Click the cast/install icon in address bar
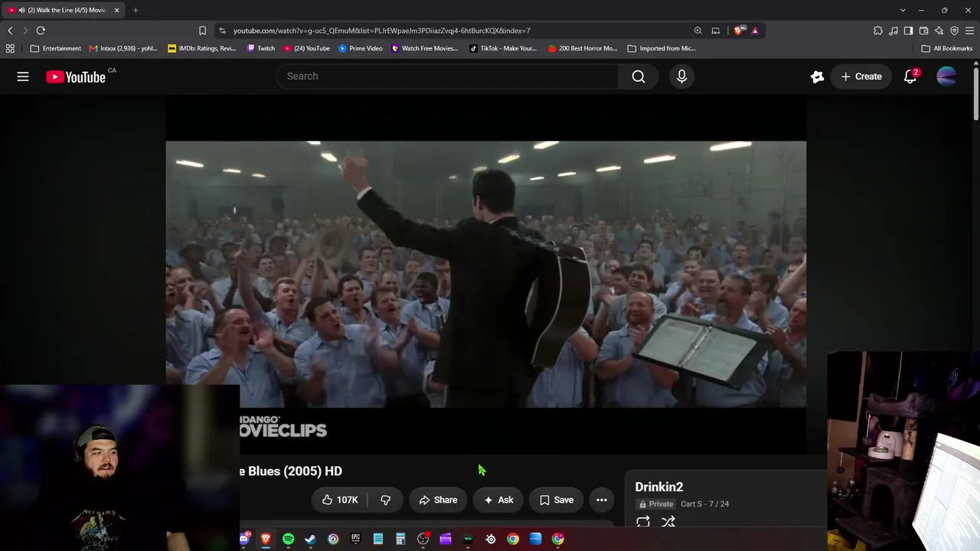The height and width of the screenshot is (551, 980). click(716, 31)
